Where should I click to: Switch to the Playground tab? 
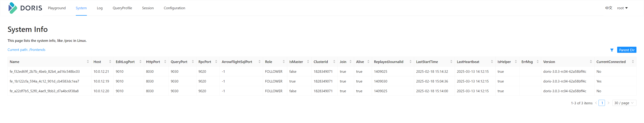click(57, 8)
